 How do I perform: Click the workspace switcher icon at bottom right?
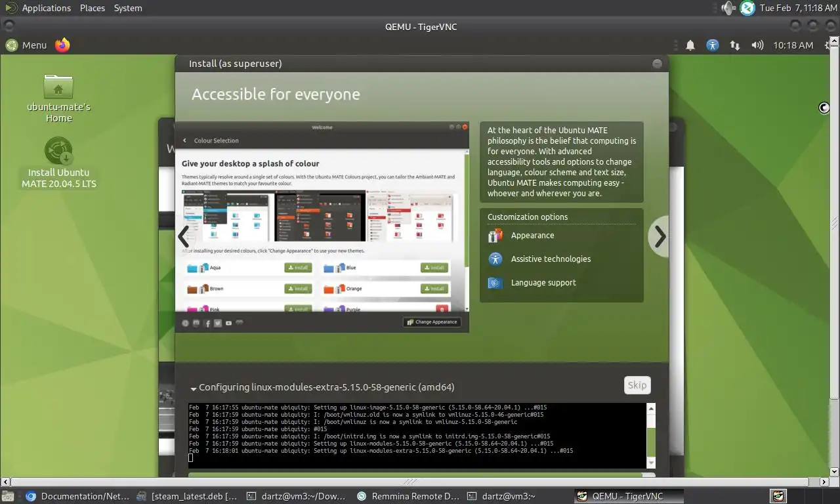(x=778, y=496)
